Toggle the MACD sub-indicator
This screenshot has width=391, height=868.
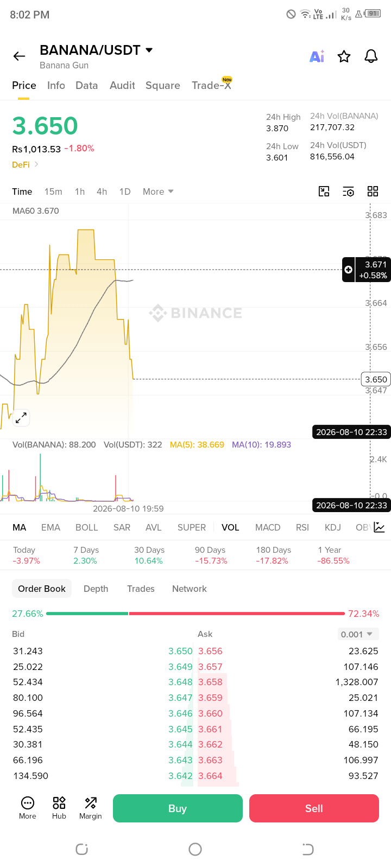click(268, 527)
